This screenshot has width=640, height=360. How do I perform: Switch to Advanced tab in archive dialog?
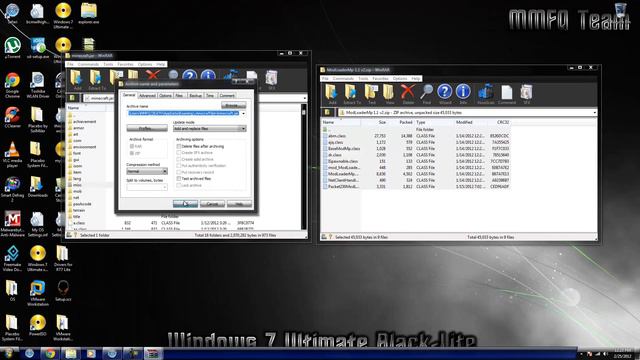(147, 96)
